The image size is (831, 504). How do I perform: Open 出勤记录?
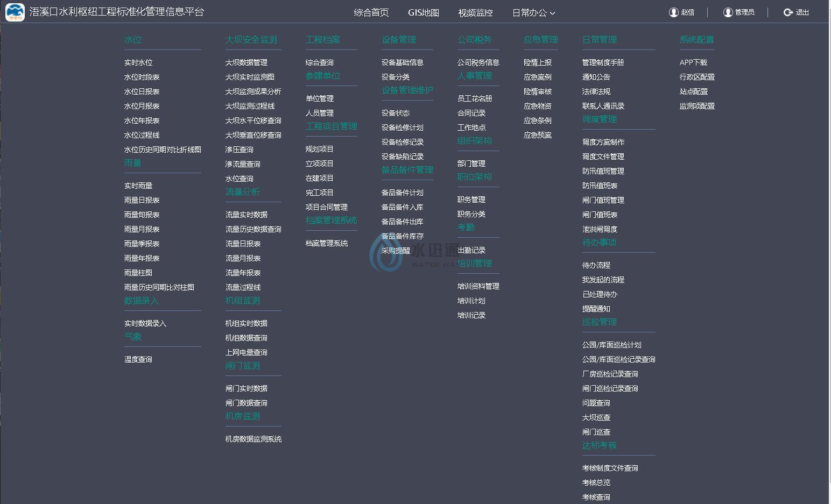(471, 250)
